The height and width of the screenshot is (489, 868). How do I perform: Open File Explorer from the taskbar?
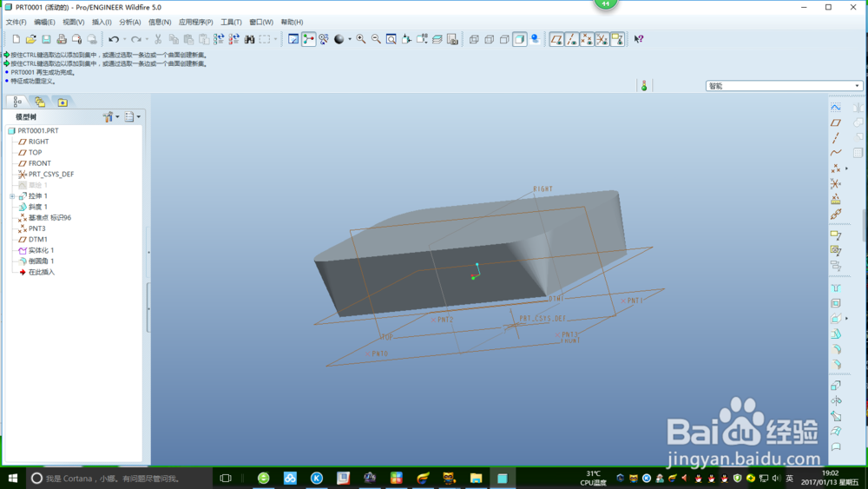(x=476, y=478)
